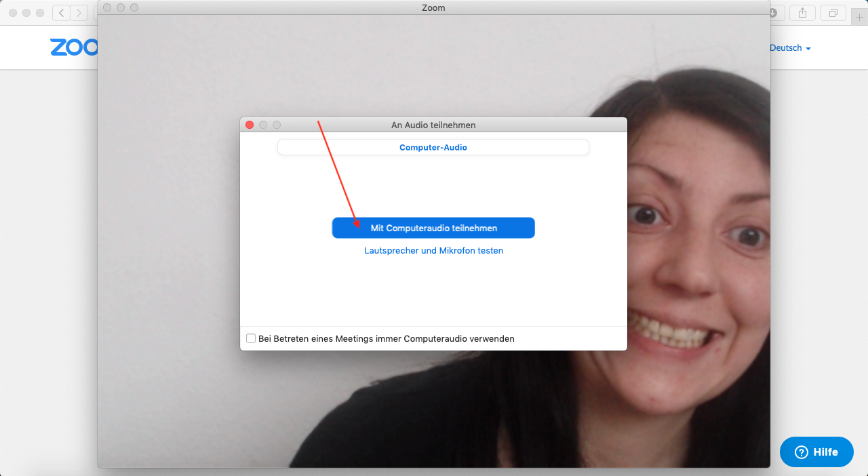Minimize the main Zoom meeting window

121,7
